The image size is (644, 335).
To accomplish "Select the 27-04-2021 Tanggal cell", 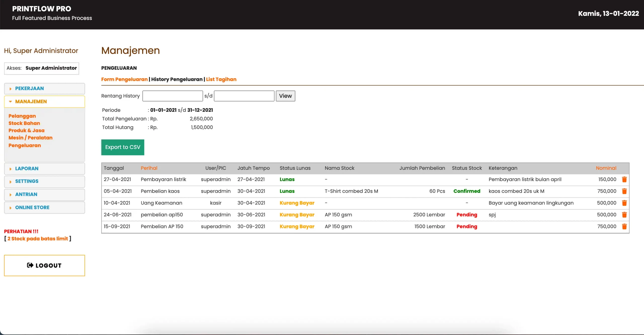I will pyautogui.click(x=117, y=179).
